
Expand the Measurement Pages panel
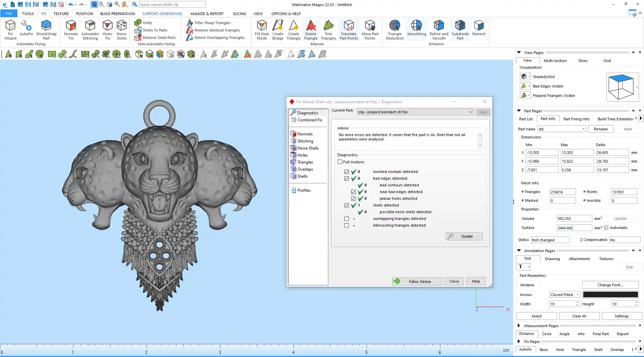tap(519, 325)
